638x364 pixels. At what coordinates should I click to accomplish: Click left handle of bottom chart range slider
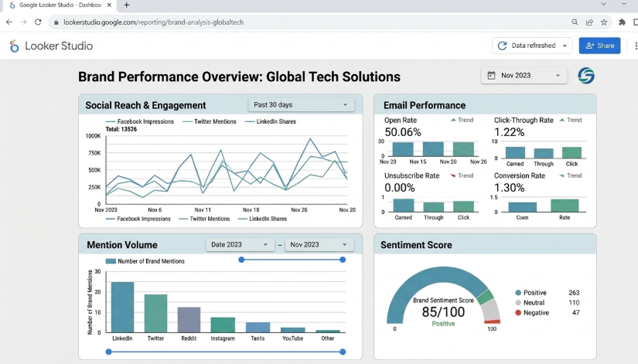108,352
